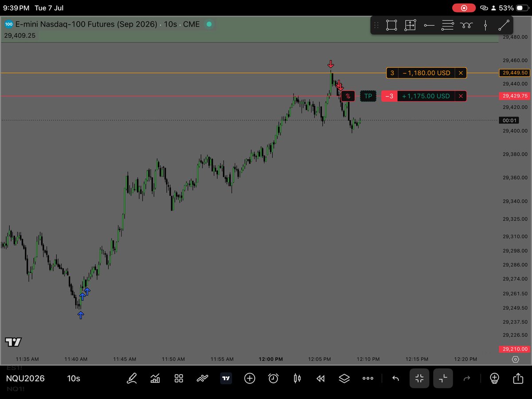Open the stacked layers object tree icon
This screenshot has height=399, width=532.
(344, 378)
